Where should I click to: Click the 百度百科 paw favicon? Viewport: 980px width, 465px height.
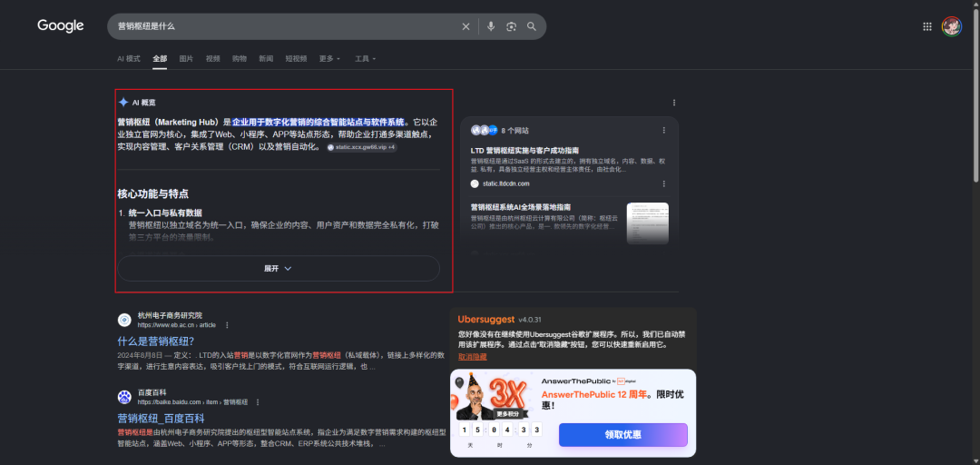tap(124, 397)
